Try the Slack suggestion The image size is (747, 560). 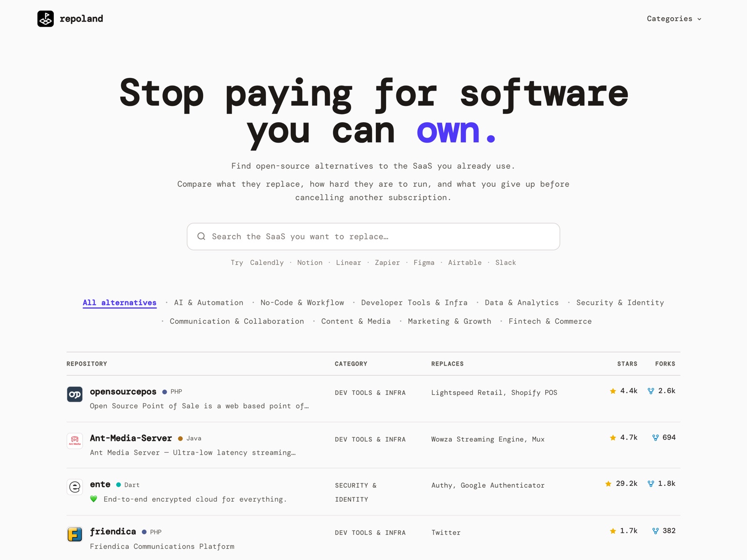pos(506,263)
